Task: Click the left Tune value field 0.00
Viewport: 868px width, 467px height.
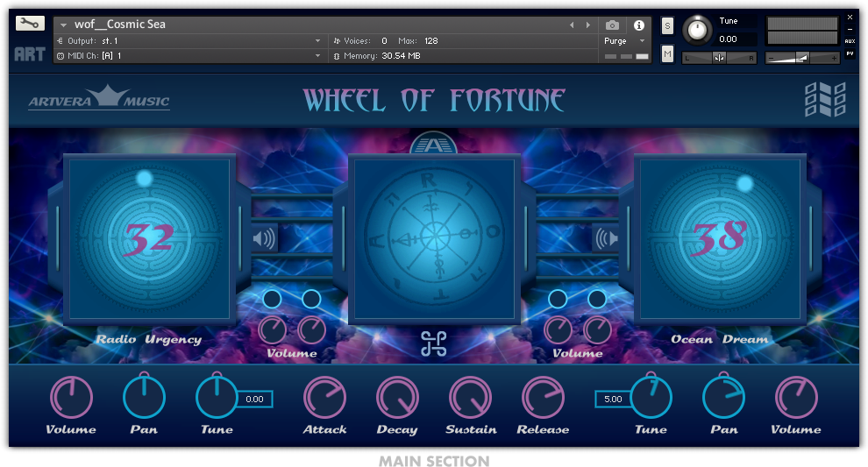Action: 254,399
